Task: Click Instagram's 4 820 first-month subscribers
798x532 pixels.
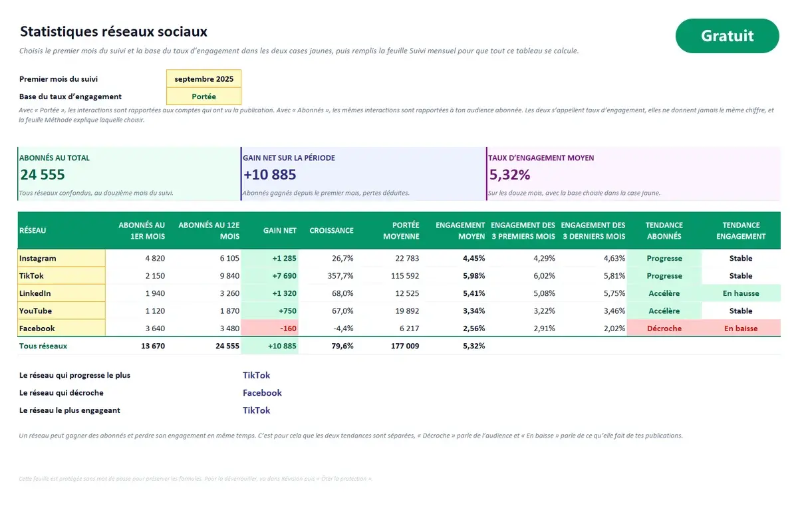Action: [x=136, y=258]
